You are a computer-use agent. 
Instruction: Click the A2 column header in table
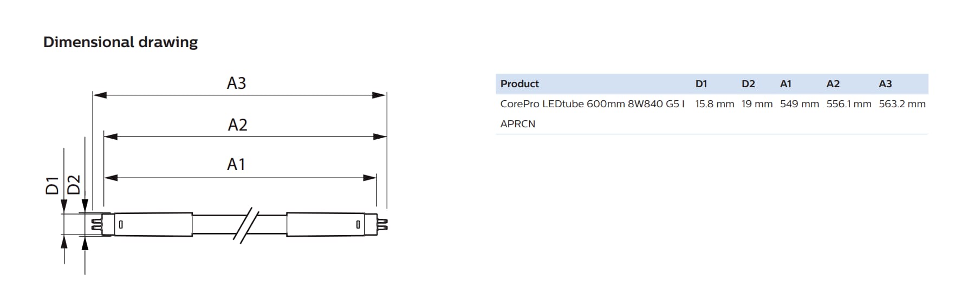tap(833, 84)
